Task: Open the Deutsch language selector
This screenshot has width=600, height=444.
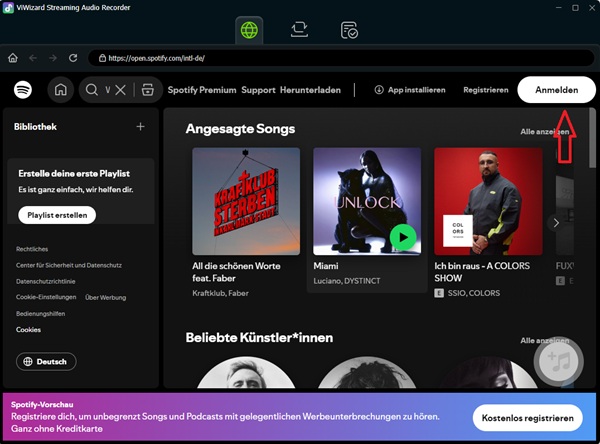Action: tap(46, 362)
